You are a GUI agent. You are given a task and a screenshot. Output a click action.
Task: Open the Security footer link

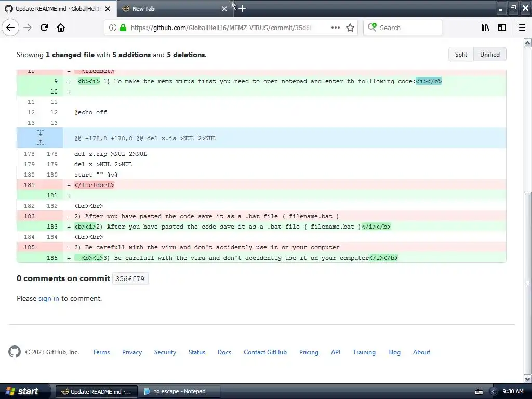[165, 352]
